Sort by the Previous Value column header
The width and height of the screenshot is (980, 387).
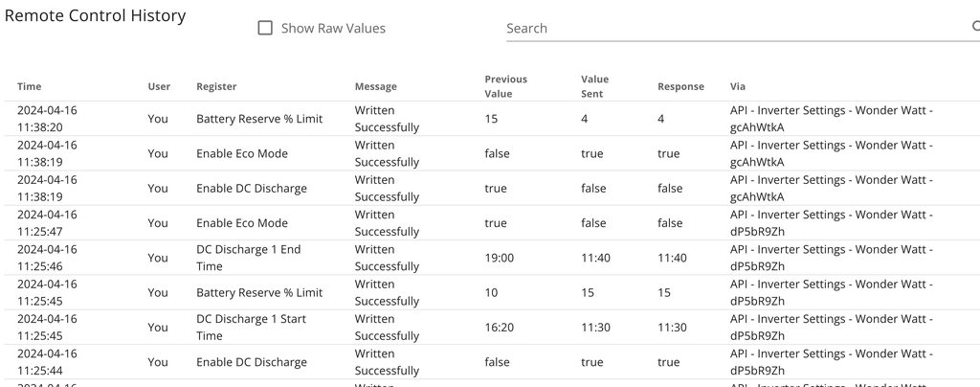pos(505,87)
